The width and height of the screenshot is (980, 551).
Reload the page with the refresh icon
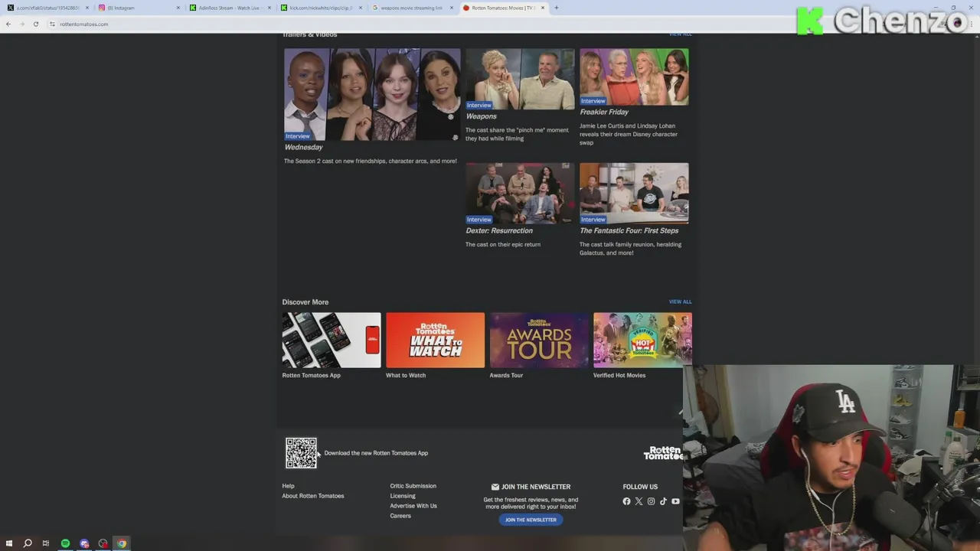click(35, 24)
